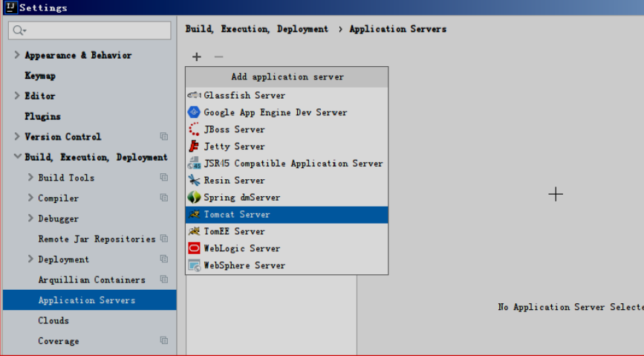Click the settings search input field
This screenshot has height=356, width=644.
tap(90, 30)
